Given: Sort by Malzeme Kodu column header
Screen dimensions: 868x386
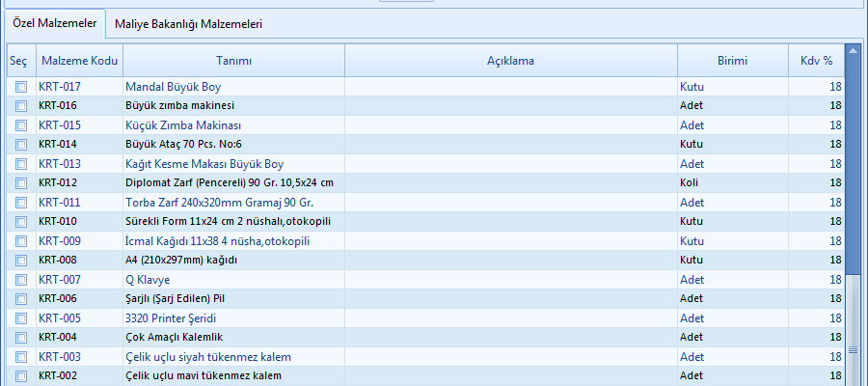Looking at the screenshot, I should pos(79,61).
